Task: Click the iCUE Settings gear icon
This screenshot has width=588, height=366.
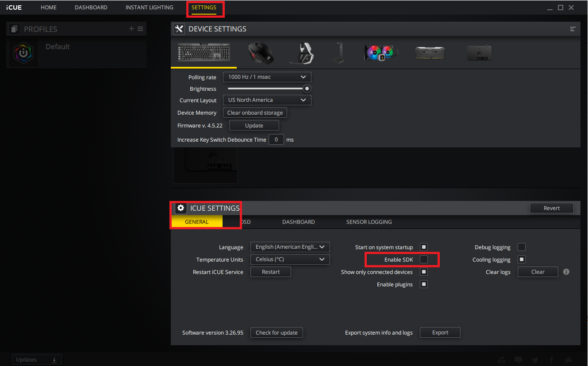Action: click(x=181, y=208)
